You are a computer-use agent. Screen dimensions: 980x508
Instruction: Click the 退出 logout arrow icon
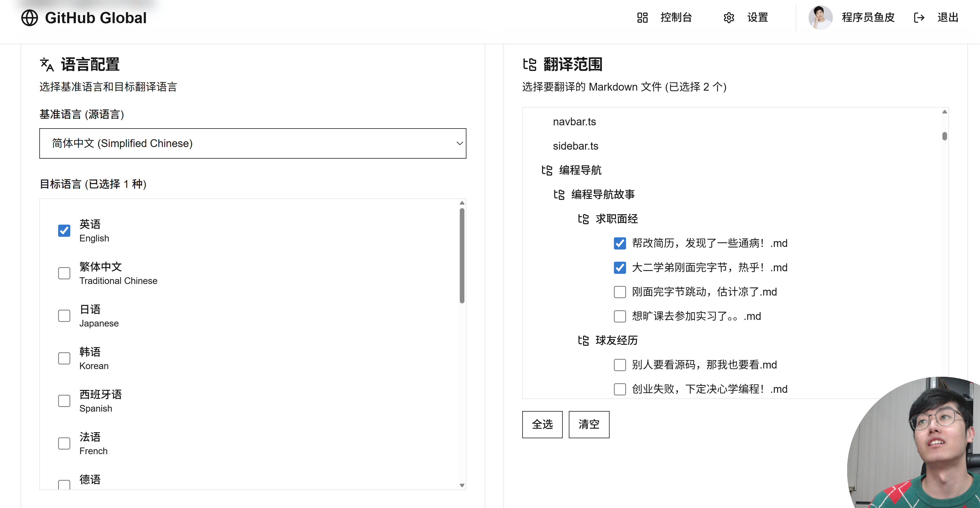click(x=919, y=18)
